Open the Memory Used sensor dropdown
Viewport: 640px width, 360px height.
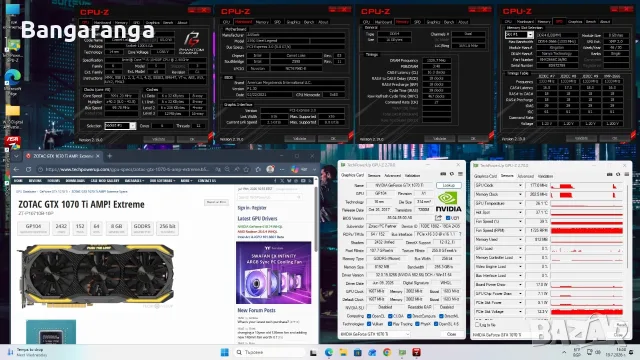tap(520, 240)
